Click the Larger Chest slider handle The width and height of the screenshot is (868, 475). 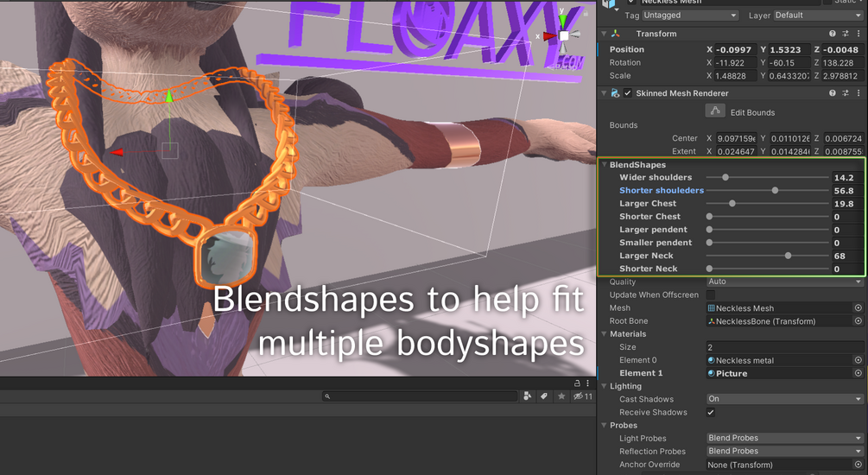[732, 203]
